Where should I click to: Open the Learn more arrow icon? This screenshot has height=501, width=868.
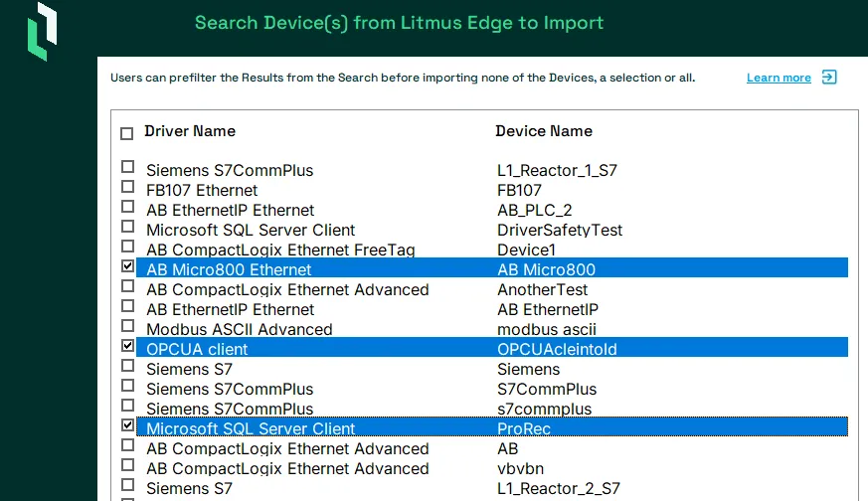coord(829,77)
